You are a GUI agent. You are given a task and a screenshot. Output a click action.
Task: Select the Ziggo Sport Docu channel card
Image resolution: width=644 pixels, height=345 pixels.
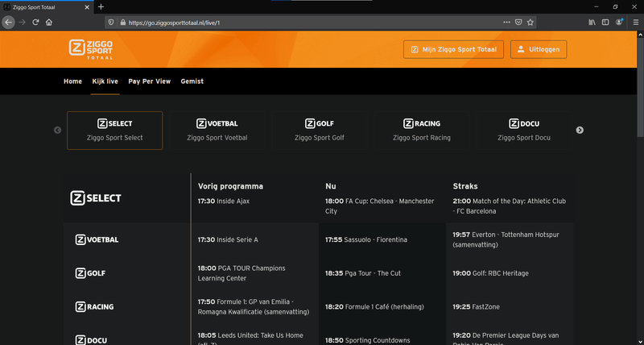524,131
